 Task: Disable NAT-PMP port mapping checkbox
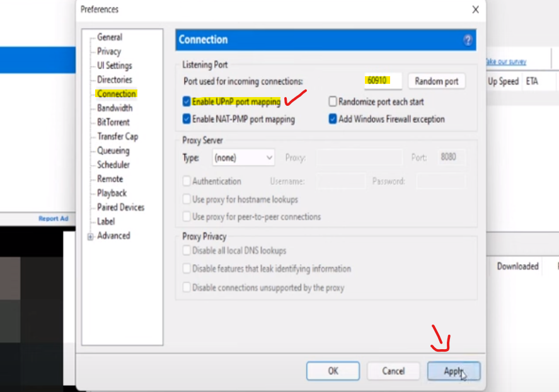(x=187, y=119)
